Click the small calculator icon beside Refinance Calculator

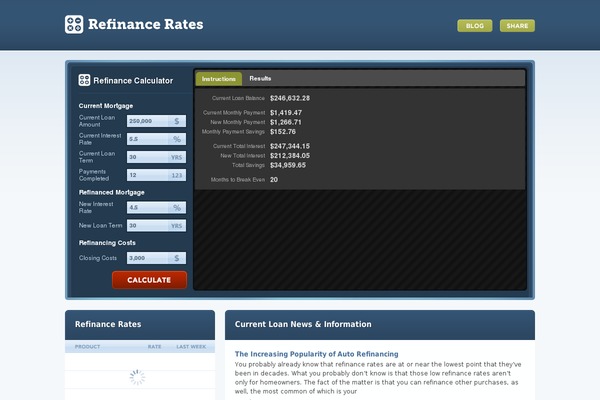pyautogui.click(x=84, y=80)
